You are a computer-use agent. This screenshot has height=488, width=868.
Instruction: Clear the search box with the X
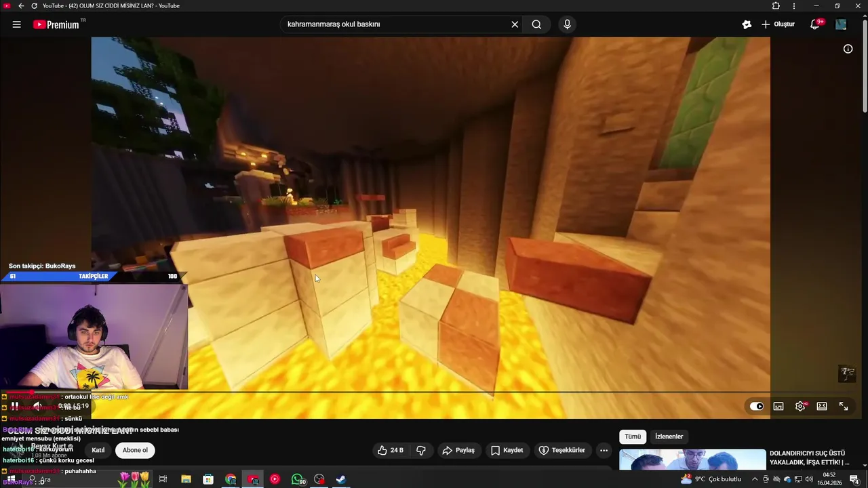click(x=515, y=24)
